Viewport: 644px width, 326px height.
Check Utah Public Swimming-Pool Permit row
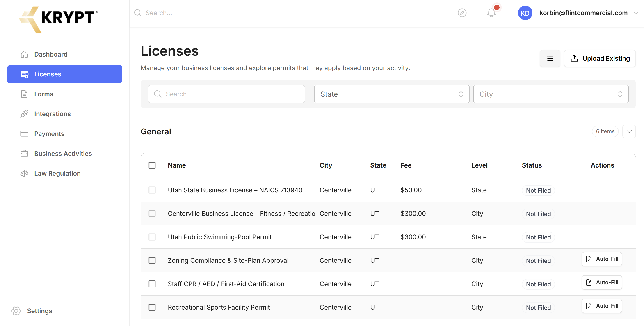pos(152,237)
